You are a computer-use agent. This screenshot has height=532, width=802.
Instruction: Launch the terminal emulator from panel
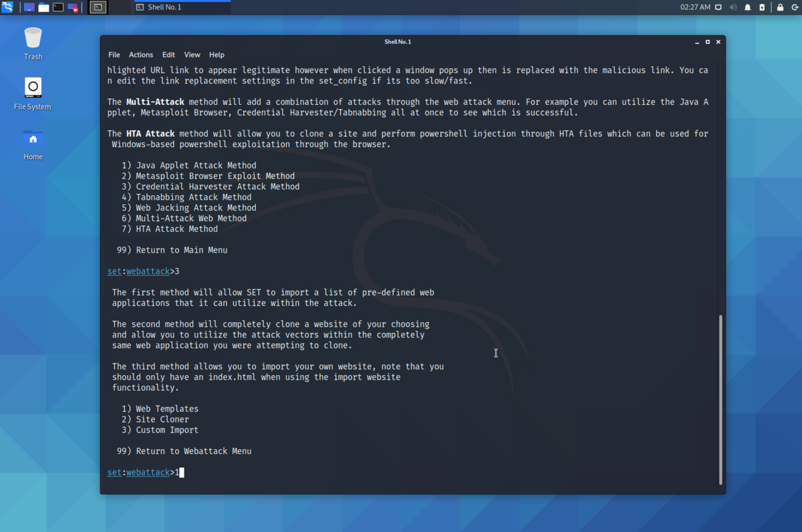58,7
